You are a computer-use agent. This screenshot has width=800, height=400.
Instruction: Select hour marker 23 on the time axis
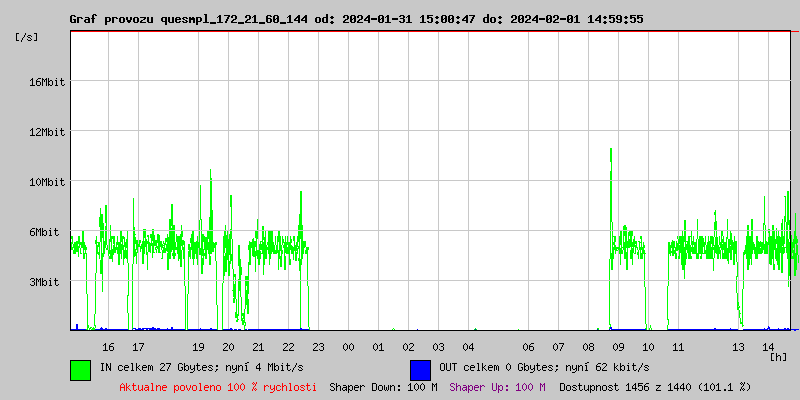(x=318, y=347)
